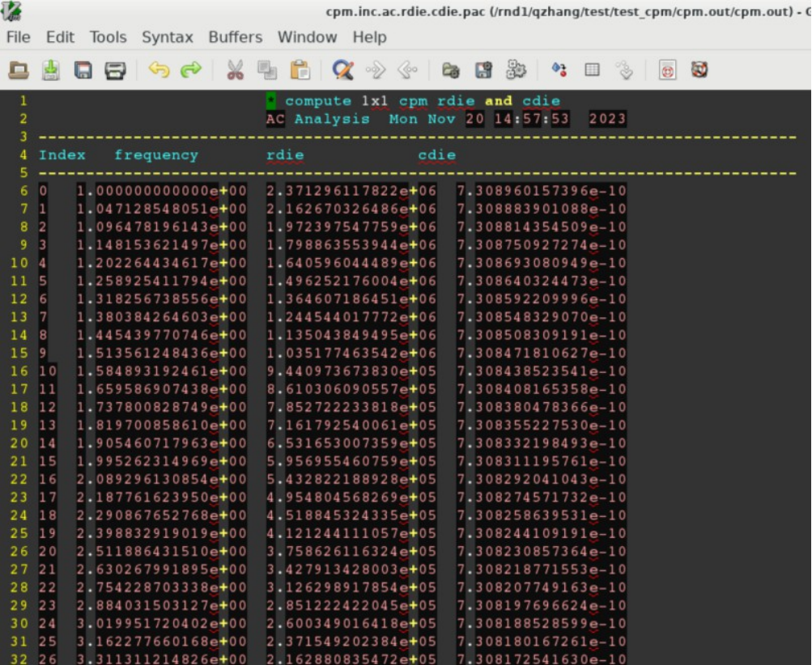Open the Edit menu
The width and height of the screenshot is (812, 665).
[x=60, y=37]
